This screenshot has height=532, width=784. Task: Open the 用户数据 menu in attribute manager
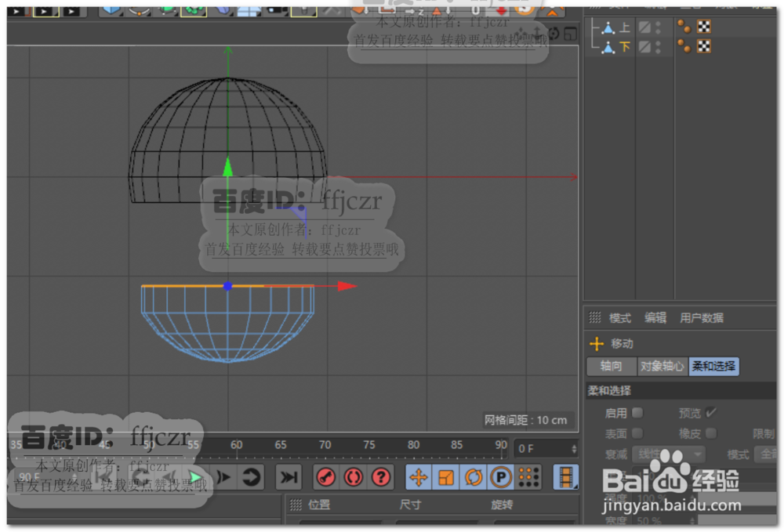coord(702,318)
